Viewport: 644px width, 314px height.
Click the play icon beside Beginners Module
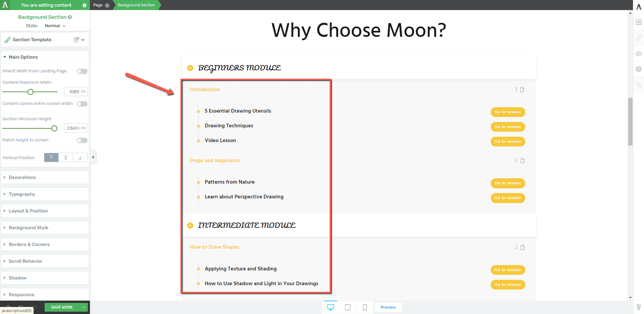(190, 68)
